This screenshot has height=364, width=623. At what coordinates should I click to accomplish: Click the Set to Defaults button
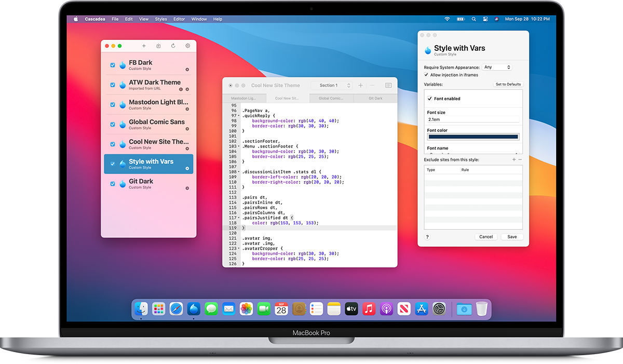[x=508, y=84]
